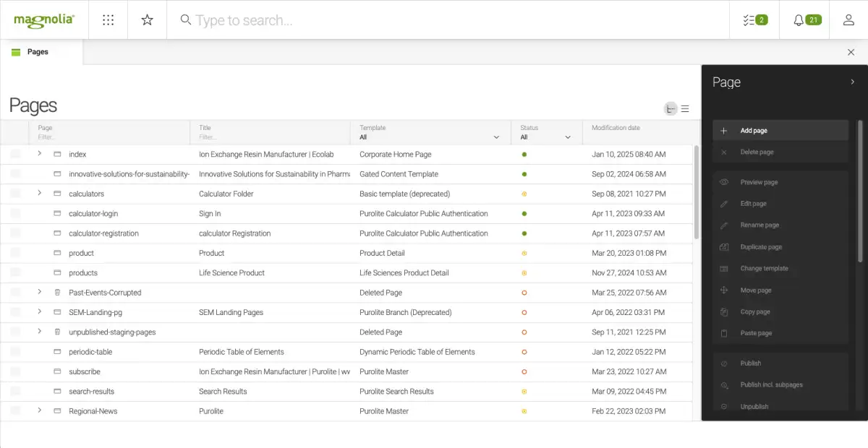
Task: Choose Delete page action
Action: tap(780, 152)
